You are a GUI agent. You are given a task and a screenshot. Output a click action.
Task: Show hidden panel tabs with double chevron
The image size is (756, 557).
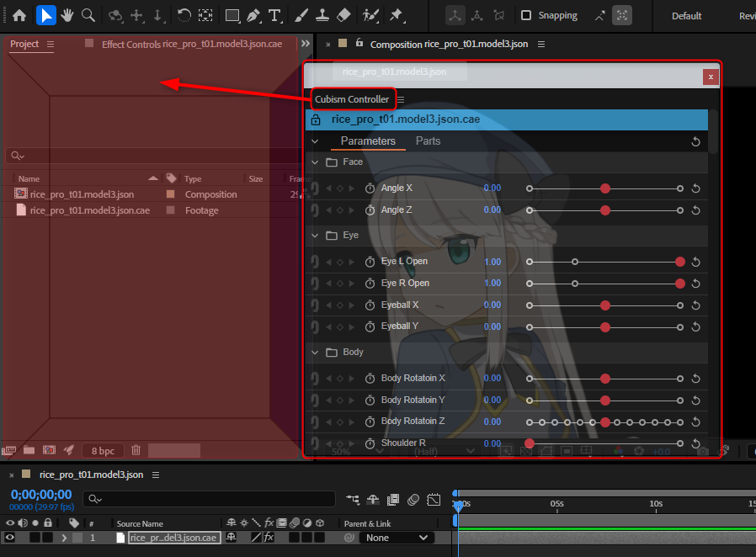[x=306, y=44]
